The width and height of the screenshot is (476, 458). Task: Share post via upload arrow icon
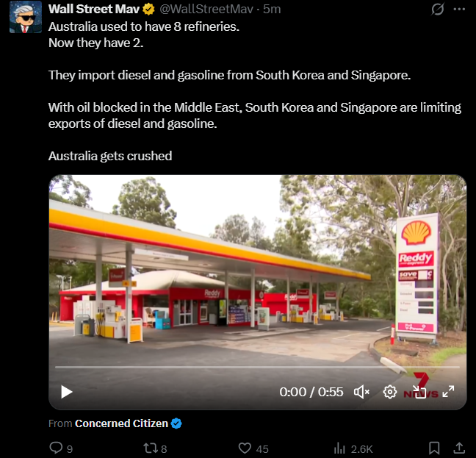pos(459,448)
